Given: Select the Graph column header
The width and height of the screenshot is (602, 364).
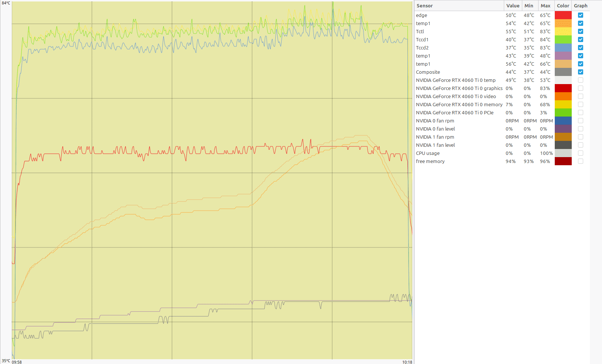Looking at the screenshot, I should click(x=581, y=6).
